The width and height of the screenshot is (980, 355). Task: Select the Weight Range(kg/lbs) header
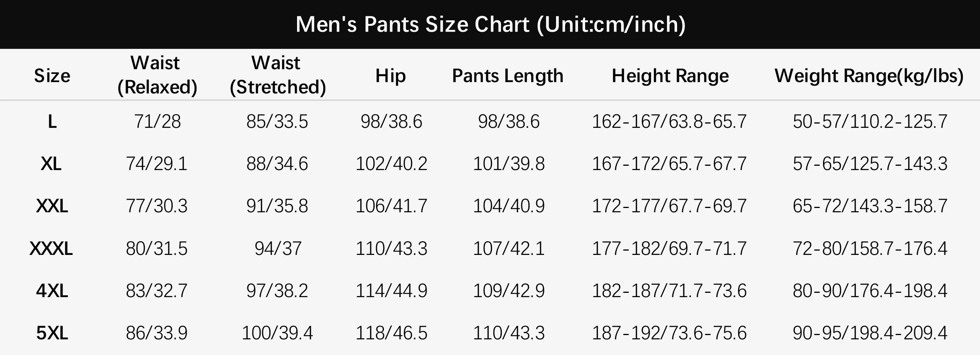coord(869,75)
